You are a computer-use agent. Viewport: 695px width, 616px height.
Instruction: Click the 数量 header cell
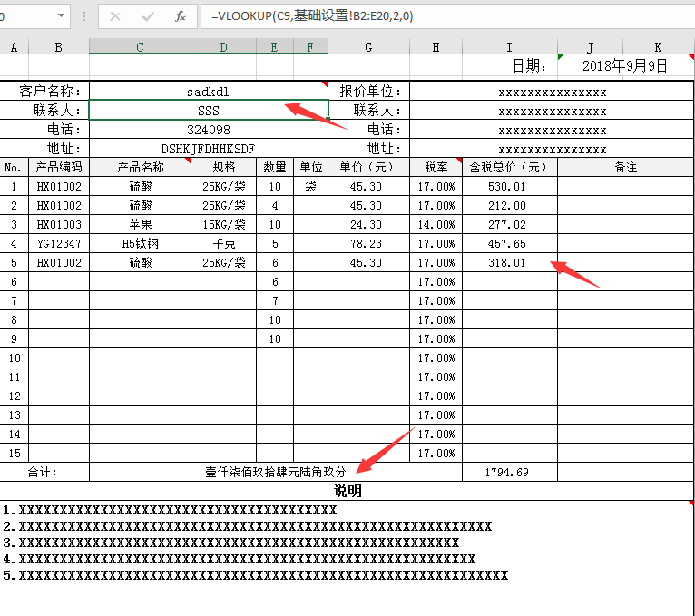pyautogui.click(x=275, y=167)
